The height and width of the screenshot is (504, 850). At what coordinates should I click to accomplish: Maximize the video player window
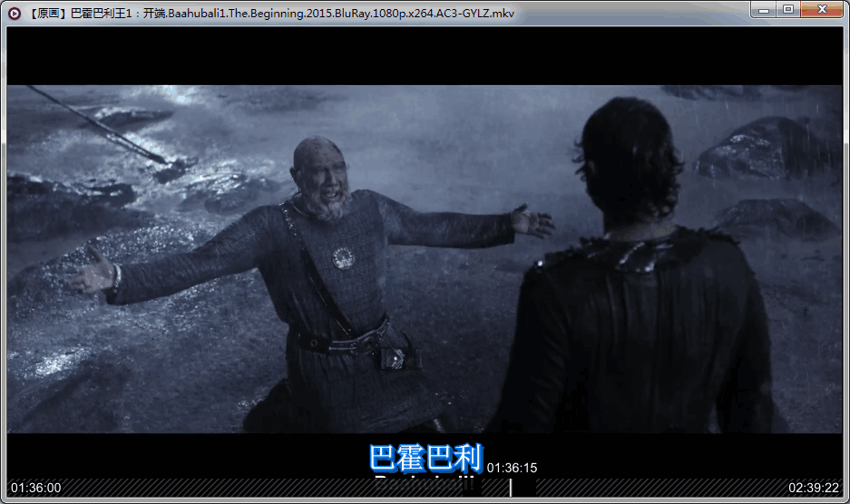[788, 10]
